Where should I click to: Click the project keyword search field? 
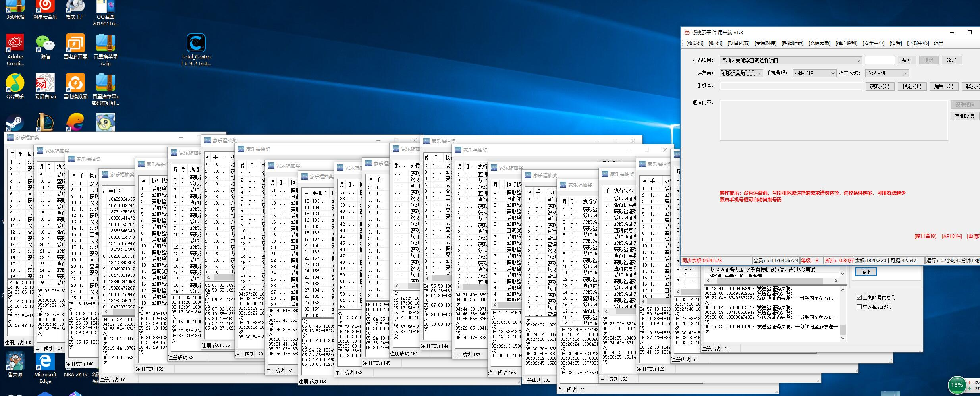[x=880, y=60]
